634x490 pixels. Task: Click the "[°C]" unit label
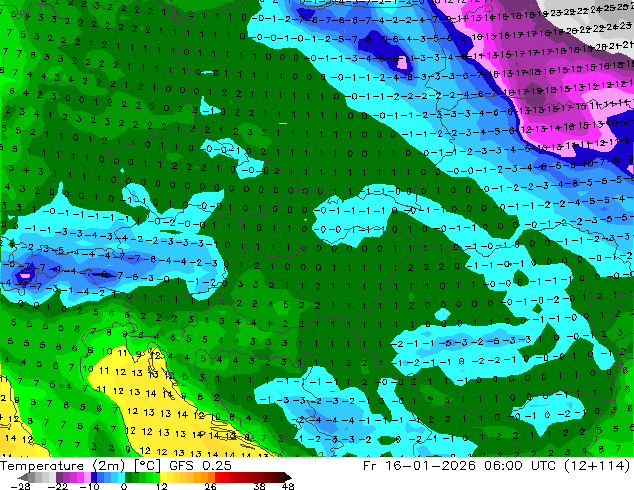[x=147, y=466]
